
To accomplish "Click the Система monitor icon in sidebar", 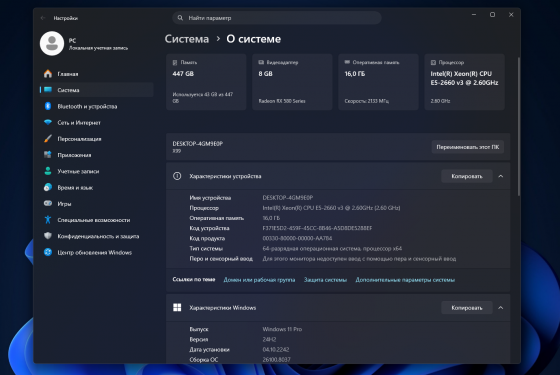I will point(48,90).
